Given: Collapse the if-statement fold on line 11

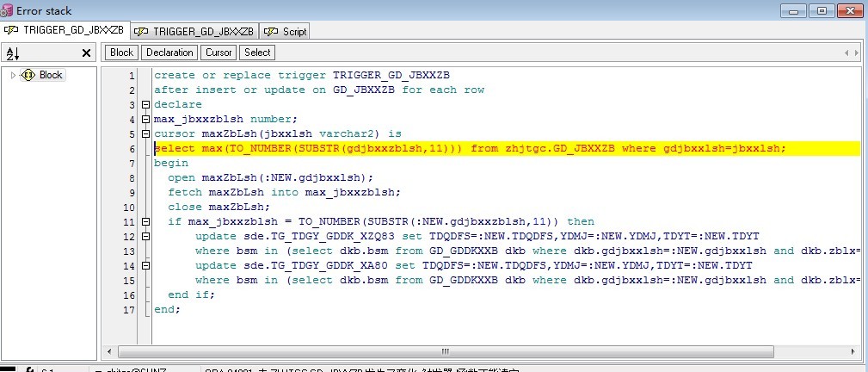Looking at the screenshot, I should 145,221.
